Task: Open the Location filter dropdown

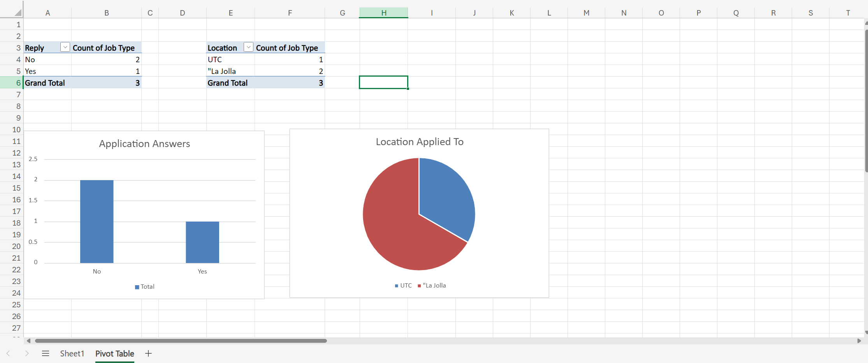Action: 248,47
